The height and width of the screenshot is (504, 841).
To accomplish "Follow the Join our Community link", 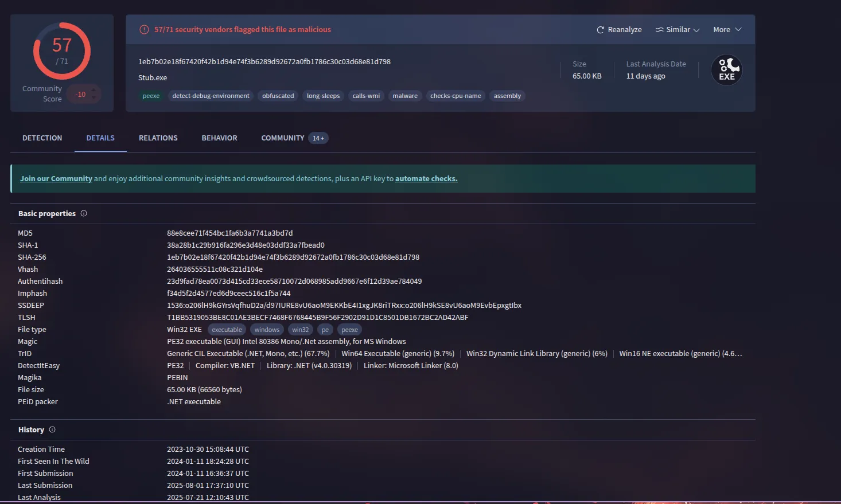I will point(56,179).
